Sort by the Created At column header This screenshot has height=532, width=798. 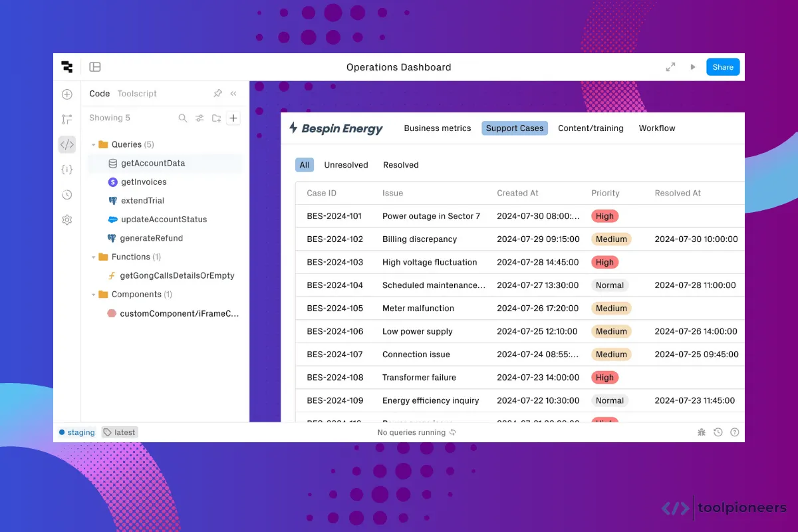click(517, 193)
